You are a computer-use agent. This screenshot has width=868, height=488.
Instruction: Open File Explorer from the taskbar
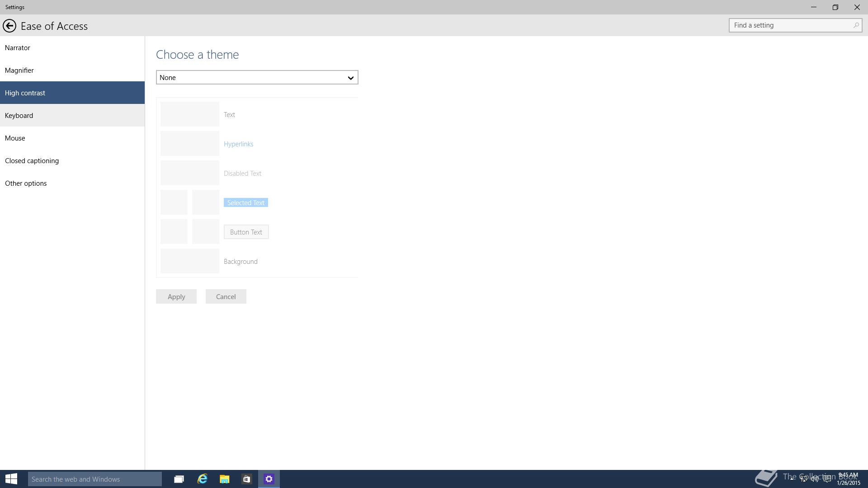[224, 479]
